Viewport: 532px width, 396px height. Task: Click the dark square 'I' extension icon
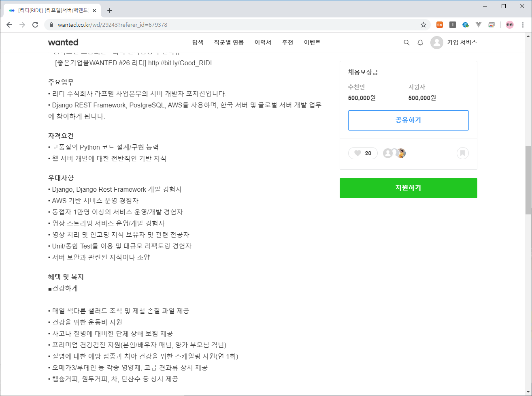(x=453, y=25)
